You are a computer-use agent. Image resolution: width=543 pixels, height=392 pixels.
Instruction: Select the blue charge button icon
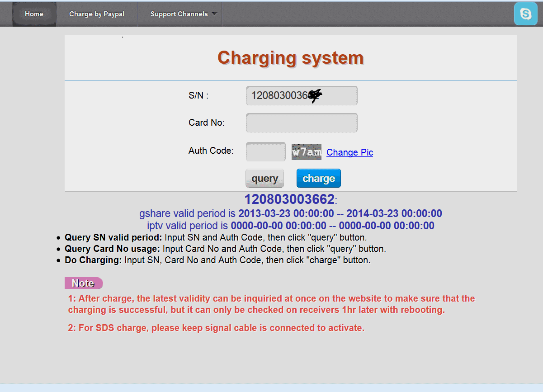pyautogui.click(x=318, y=178)
